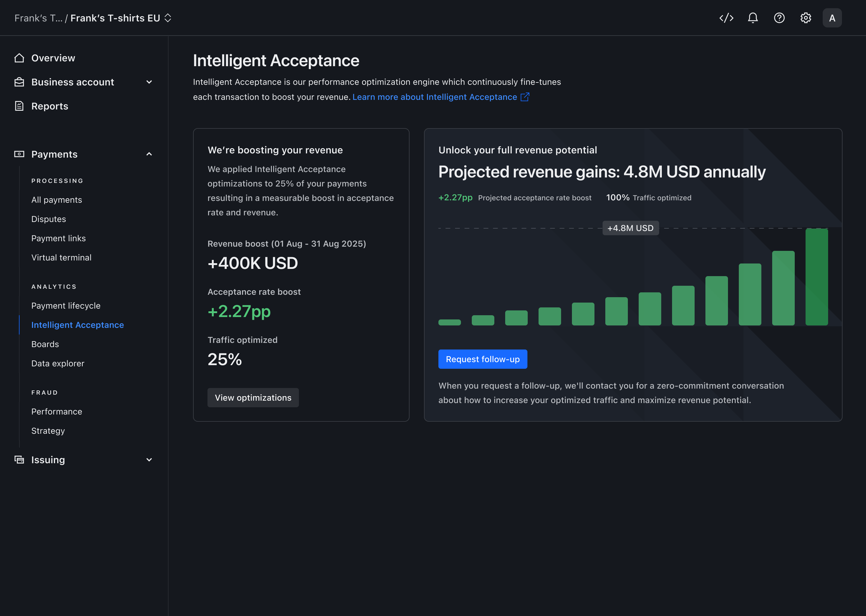Click the +400K USD revenue boost value
Viewport: 866px width, 616px height.
point(253,263)
